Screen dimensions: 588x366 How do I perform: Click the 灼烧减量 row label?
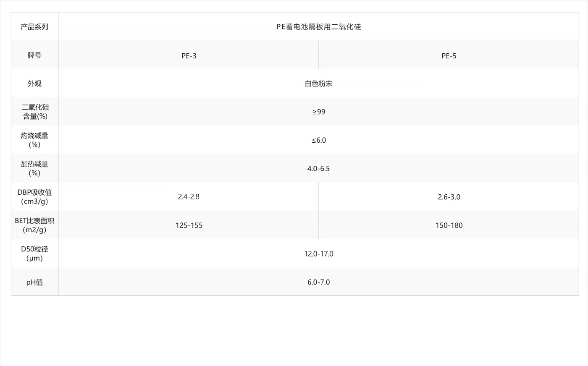pyautogui.click(x=34, y=140)
